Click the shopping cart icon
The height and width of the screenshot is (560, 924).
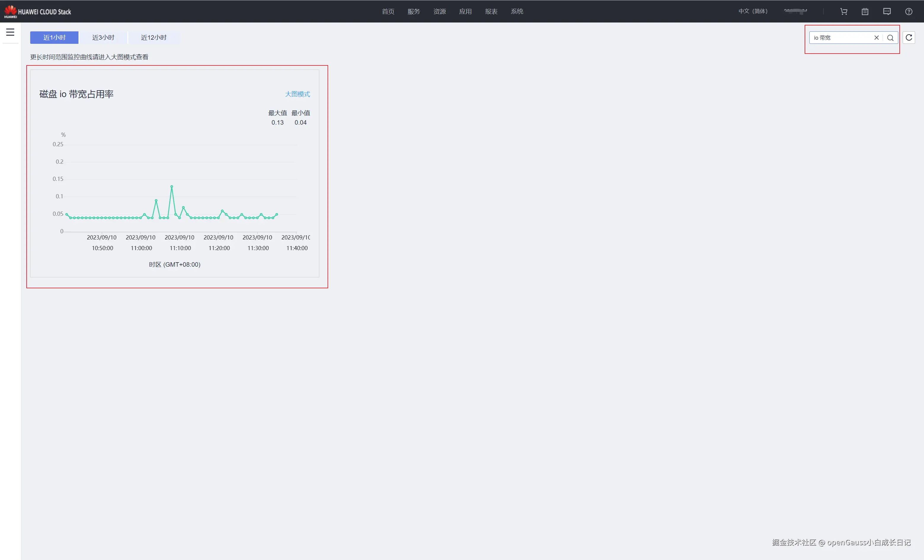click(844, 12)
